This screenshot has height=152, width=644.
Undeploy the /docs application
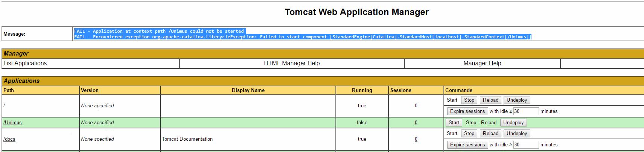tap(517, 134)
